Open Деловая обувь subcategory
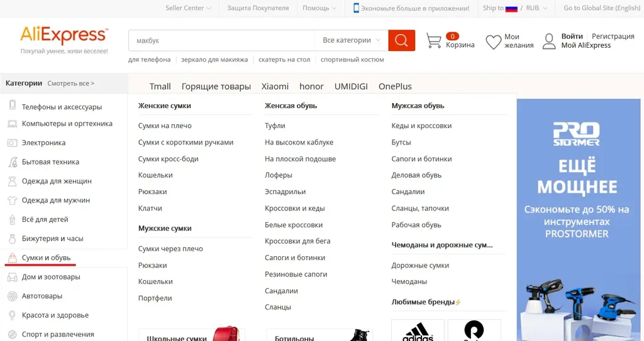Screen dimensions: 644x341 tap(416, 175)
